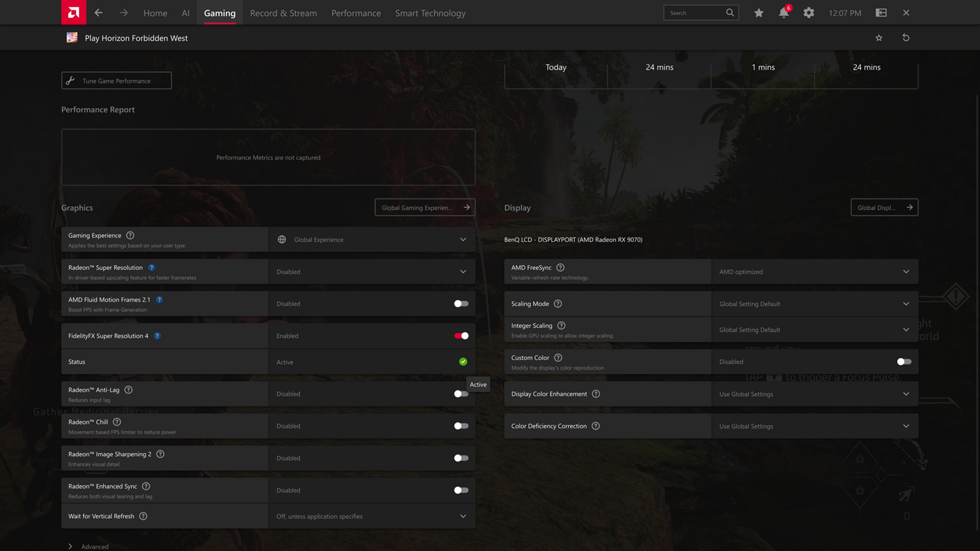Switch to Smart Technology tab

tap(430, 13)
